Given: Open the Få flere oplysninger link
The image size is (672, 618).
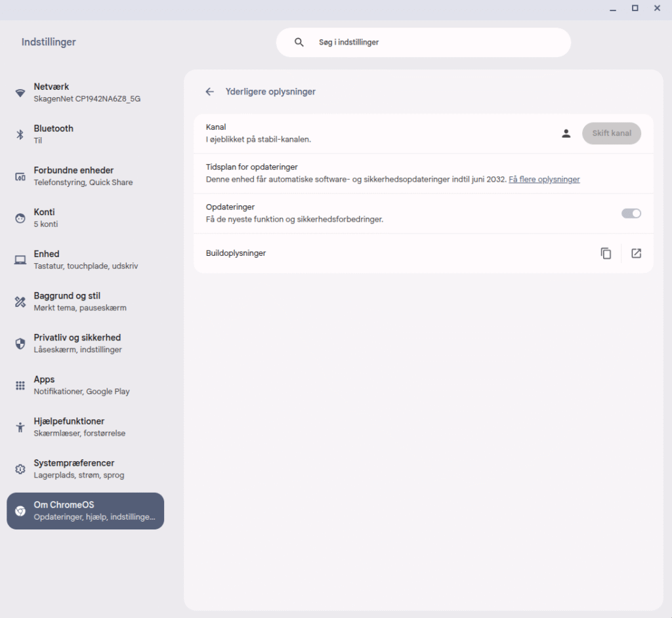Looking at the screenshot, I should tap(544, 179).
